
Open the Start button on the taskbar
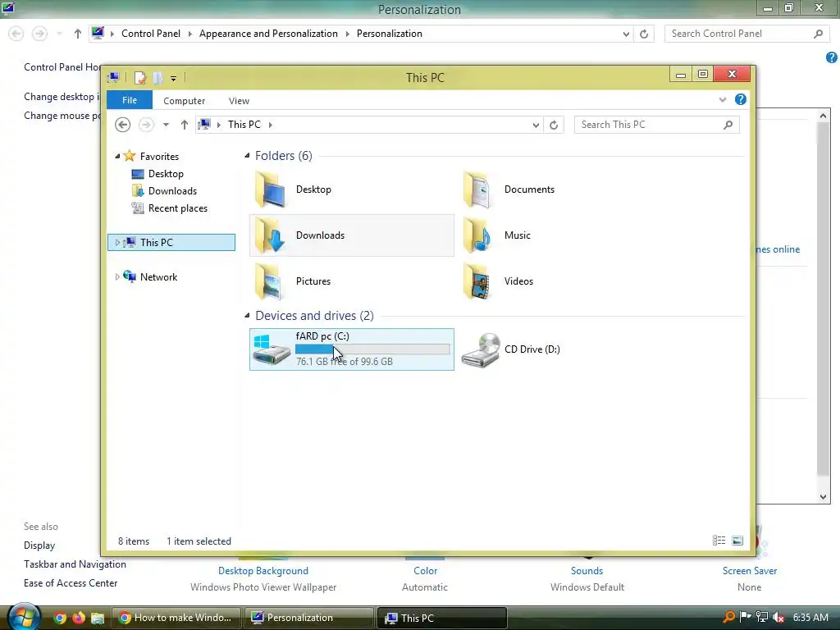point(24,616)
